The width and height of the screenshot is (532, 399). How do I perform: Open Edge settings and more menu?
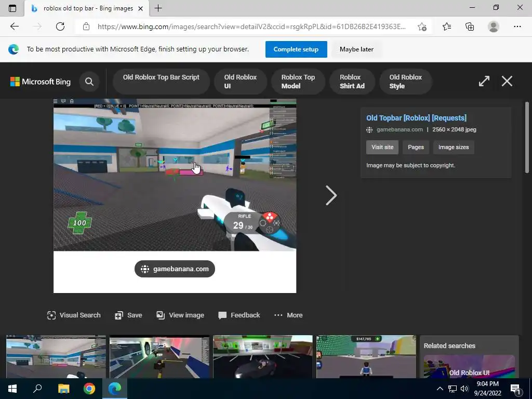(517, 26)
